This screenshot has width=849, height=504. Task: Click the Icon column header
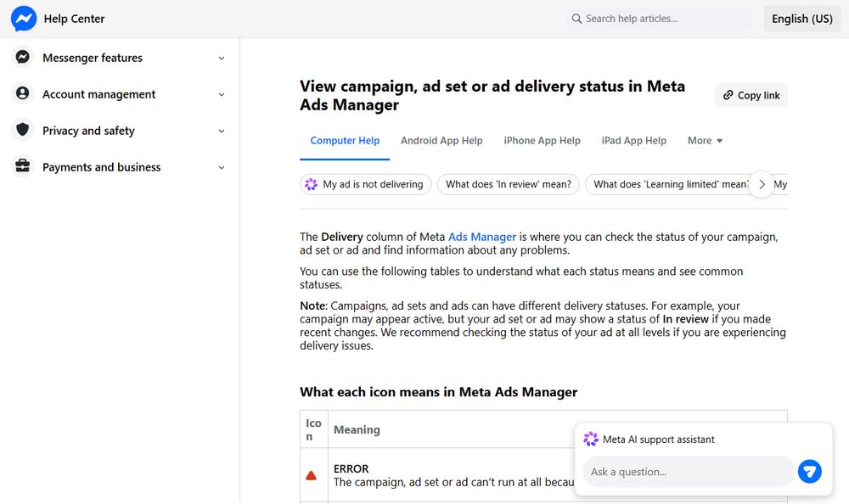[313, 429]
